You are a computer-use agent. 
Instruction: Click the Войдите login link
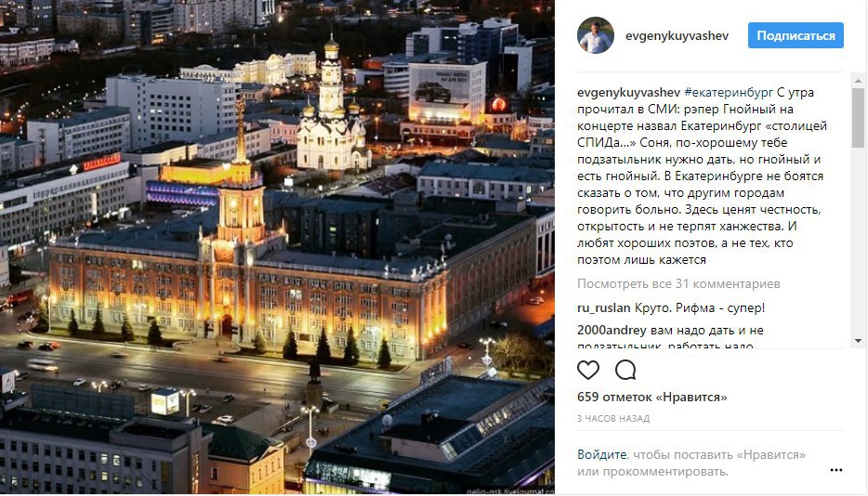click(x=601, y=455)
